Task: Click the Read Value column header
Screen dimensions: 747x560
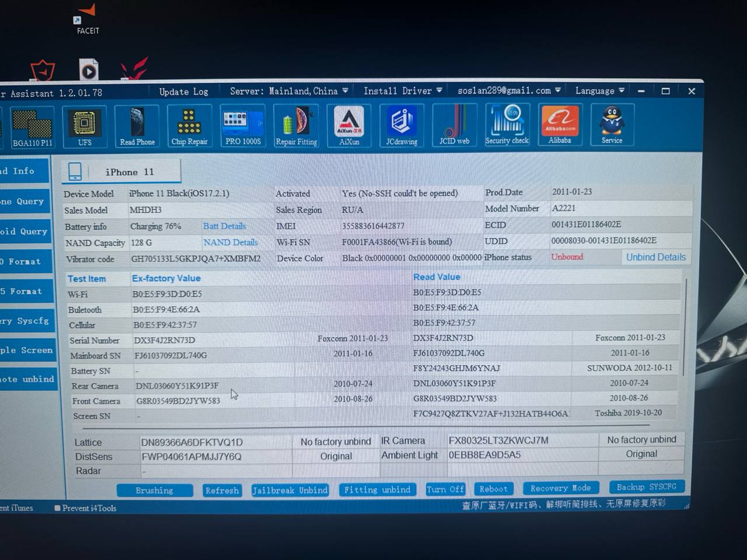Action: 437,277
